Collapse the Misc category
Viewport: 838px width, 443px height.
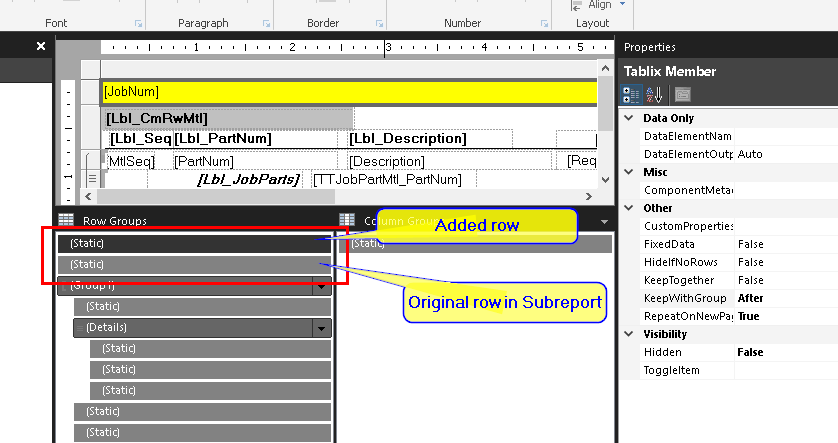629,172
